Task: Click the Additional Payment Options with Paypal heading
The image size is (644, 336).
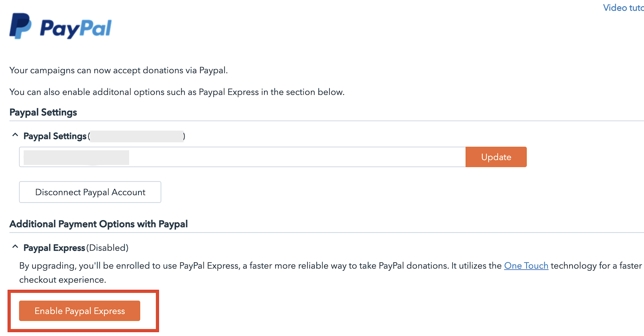Action: pyautogui.click(x=98, y=224)
